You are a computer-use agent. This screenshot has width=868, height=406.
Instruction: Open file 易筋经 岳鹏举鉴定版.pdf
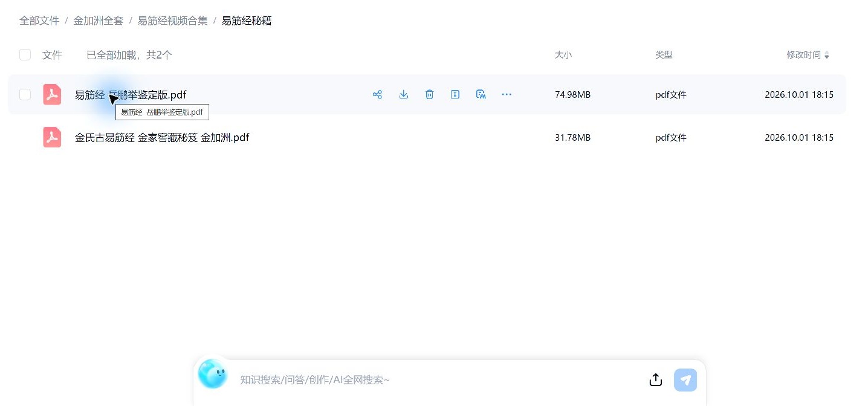tap(131, 95)
